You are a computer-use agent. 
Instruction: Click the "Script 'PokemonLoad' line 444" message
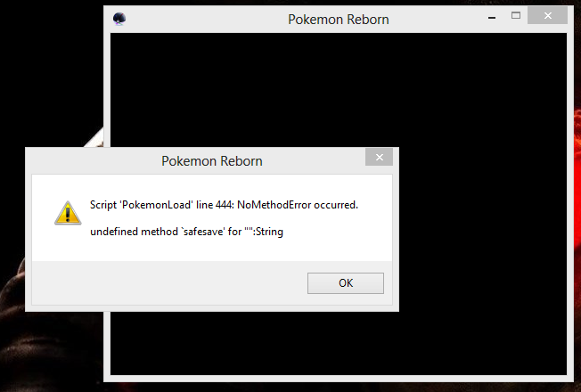tap(224, 205)
